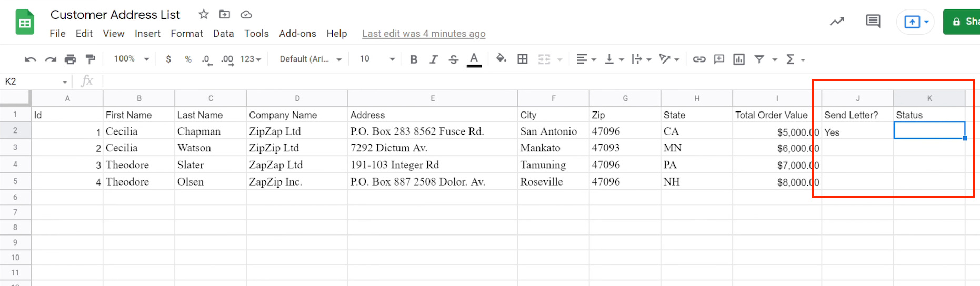The width and height of the screenshot is (980, 286).
Task: Click cell with ZipZap Ltd
Action: [x=297, y=131]
